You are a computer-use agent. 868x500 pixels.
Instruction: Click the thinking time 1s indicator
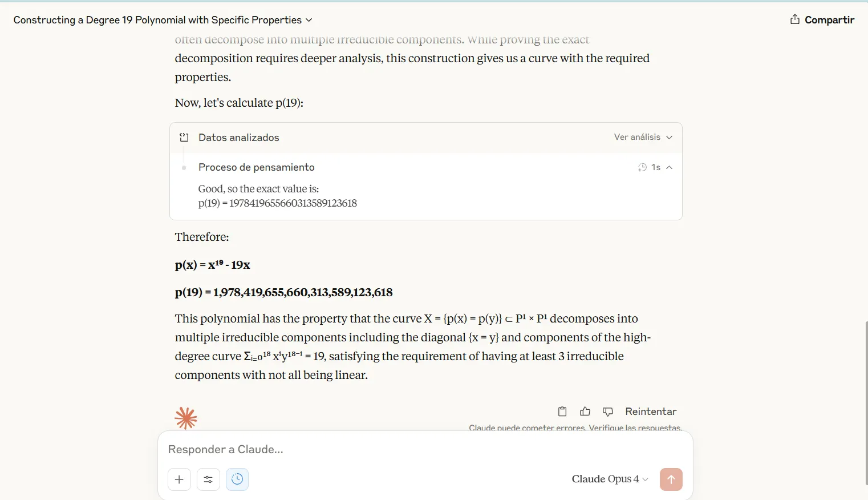tap(650, 167)
